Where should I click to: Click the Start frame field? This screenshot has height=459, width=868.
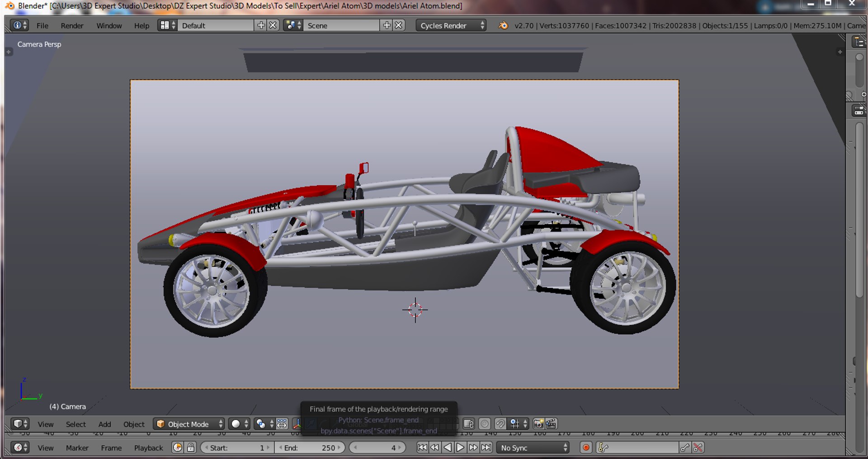pyautogui.click(x=237, y=447)
